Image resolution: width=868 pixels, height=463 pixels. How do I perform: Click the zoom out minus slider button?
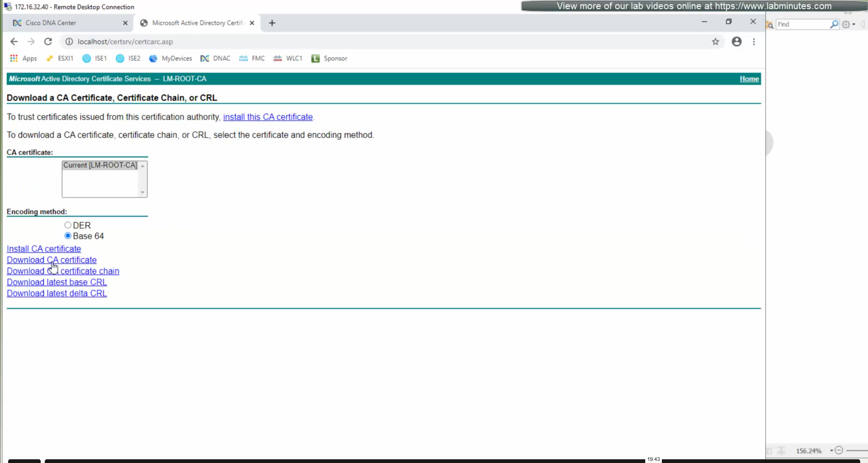click(x=839, y=450)
